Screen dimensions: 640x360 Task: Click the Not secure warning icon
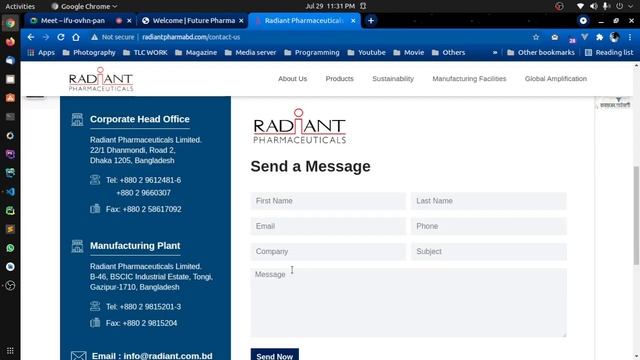tap(94, 37)
